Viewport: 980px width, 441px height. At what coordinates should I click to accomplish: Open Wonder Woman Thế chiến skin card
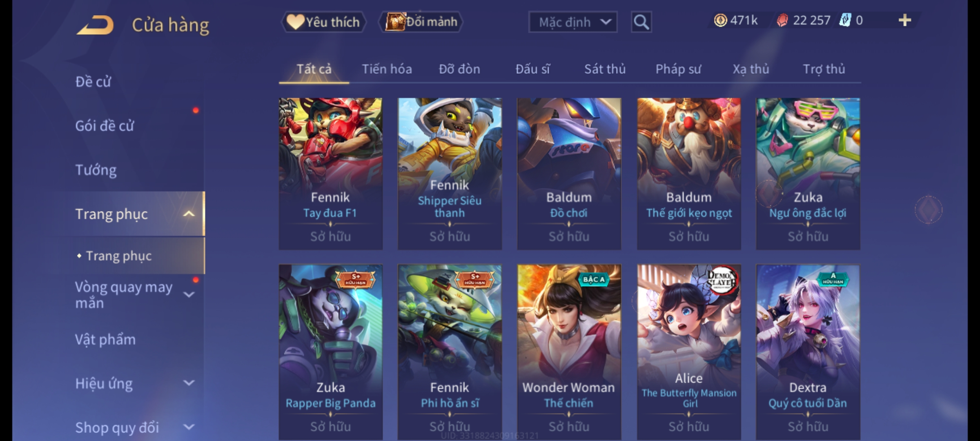569,352
